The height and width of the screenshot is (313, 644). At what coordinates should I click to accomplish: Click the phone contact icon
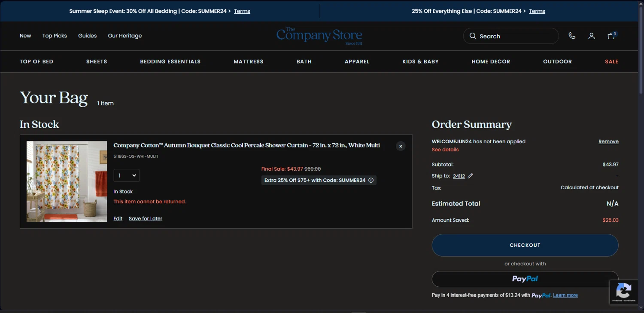[572, 36]
